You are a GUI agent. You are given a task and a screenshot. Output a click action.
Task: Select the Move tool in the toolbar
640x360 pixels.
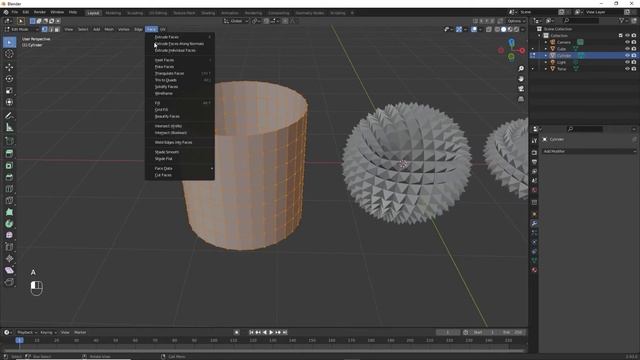tap(9, 67)
